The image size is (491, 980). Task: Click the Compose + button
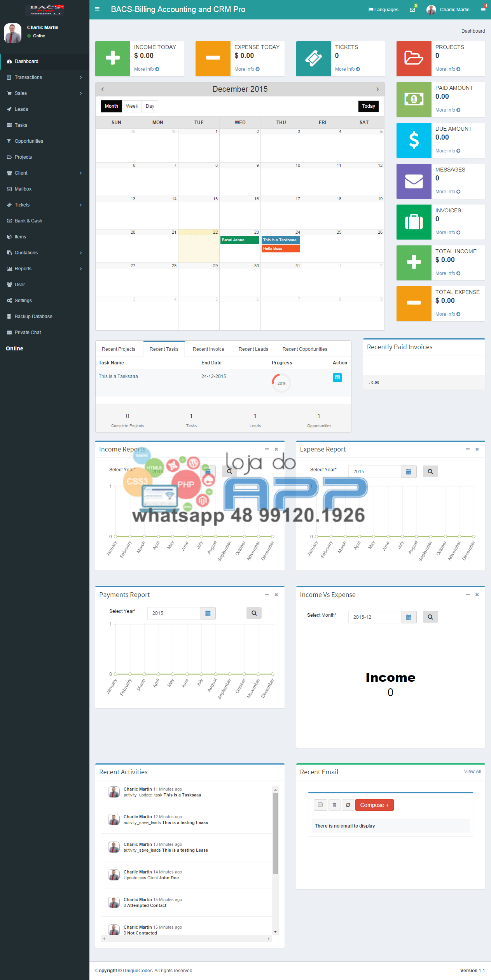374,805
